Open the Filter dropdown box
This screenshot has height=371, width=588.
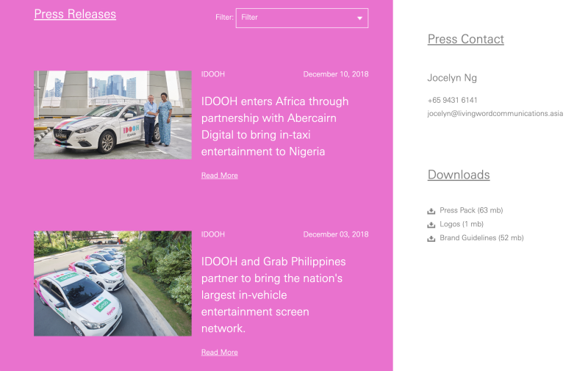294,18
